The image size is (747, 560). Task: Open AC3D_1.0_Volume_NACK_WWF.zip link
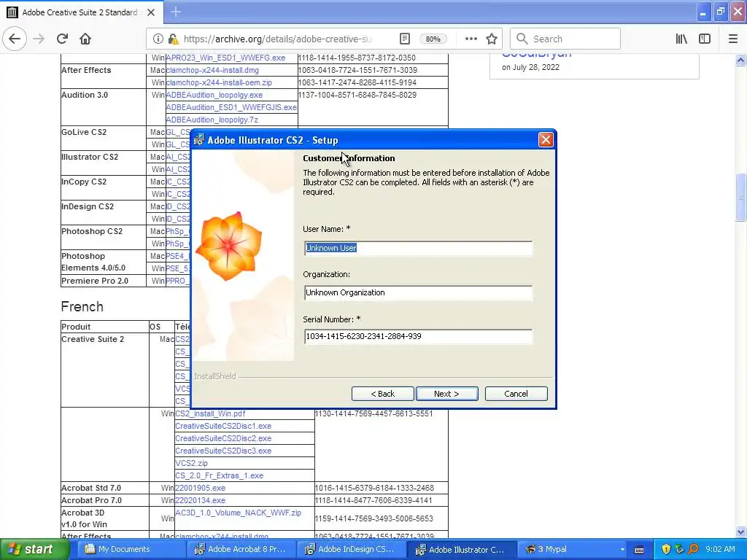(239, 513)
